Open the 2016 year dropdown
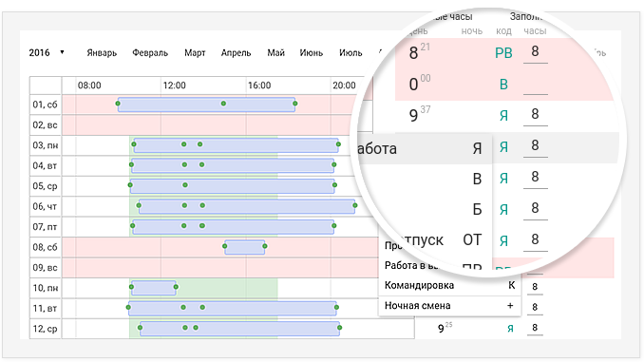Image resolution: width=644 pixels, height=362 pixels. click(47, 52)
